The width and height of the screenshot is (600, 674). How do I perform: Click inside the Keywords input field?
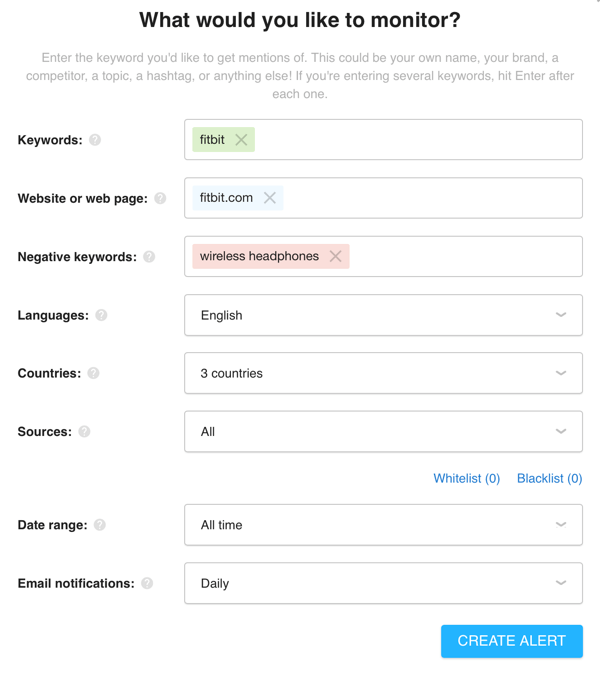click(417, 140)
